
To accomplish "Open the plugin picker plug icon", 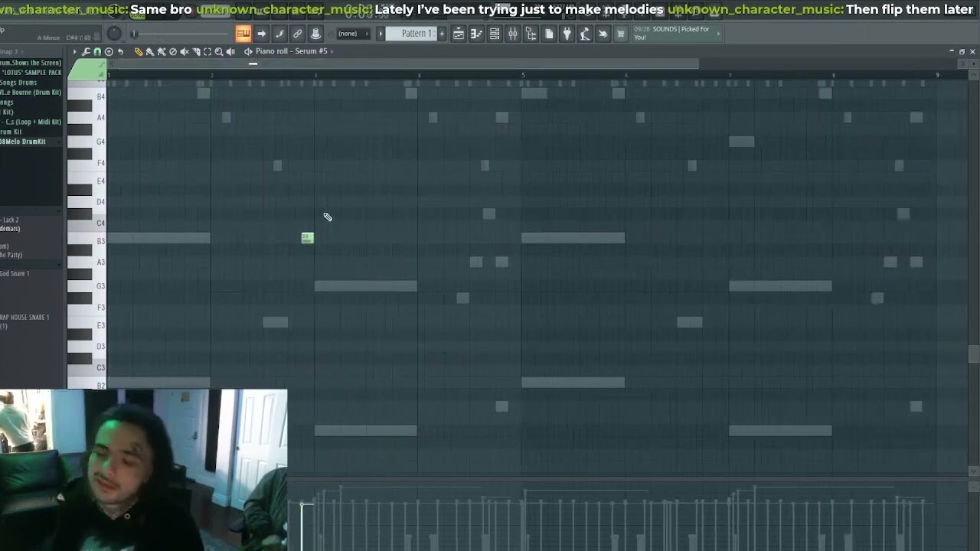I will pyautogui.click(x=567, y=34).
